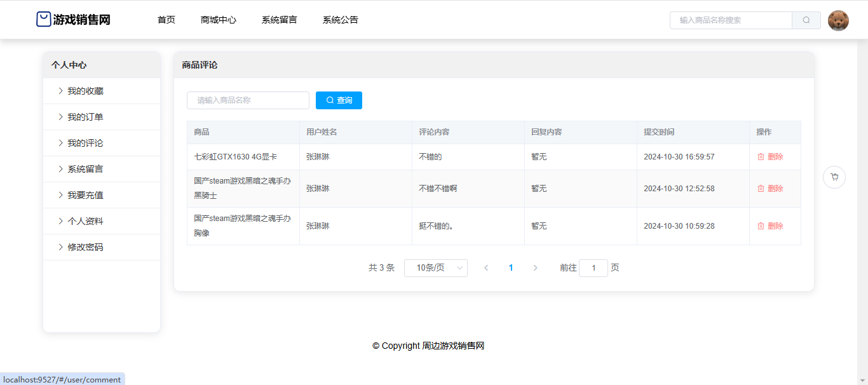The image size is (868, 385).
Task: Expand 我要充值 in the sidebar
Action: click(x=85, y=195)
